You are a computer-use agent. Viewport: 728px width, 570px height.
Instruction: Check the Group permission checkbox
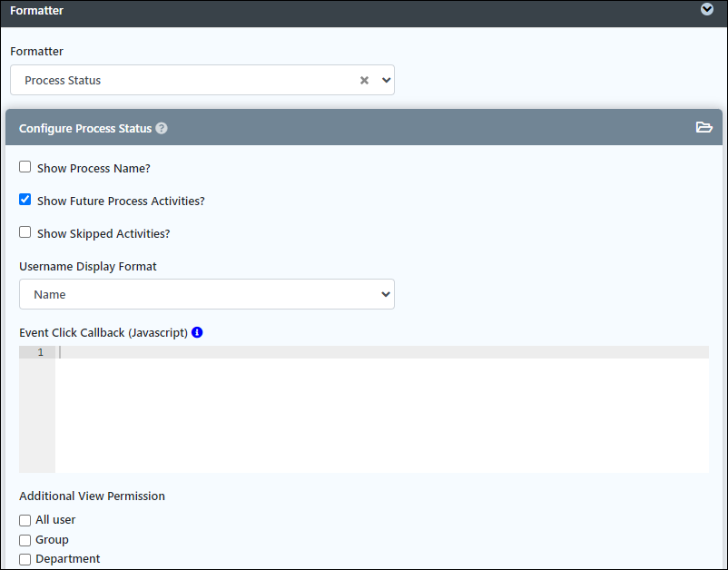tap(25, 540)
